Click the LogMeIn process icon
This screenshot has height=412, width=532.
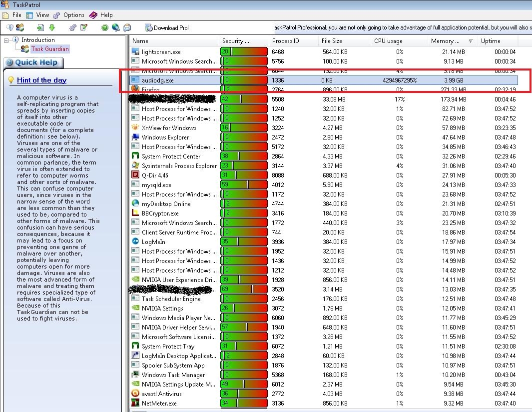tap(135, 242)
